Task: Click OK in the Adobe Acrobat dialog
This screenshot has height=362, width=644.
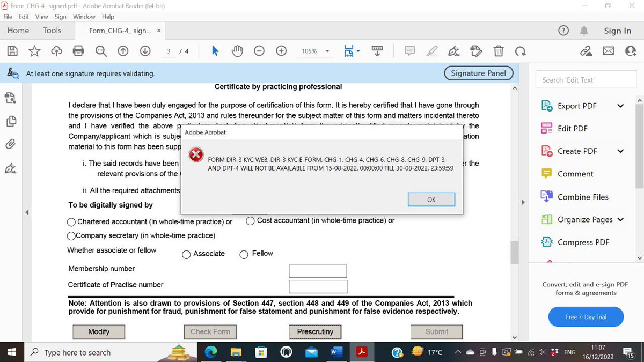Action: point(431,199)
